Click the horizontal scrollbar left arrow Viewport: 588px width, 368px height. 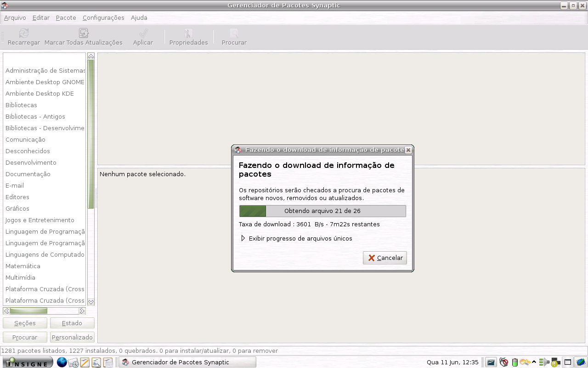tap(6, 311)
